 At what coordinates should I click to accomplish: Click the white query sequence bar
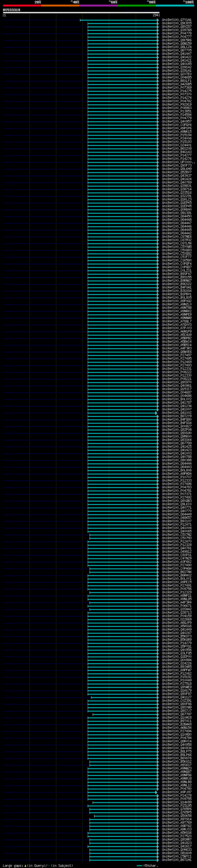point(81,13)
